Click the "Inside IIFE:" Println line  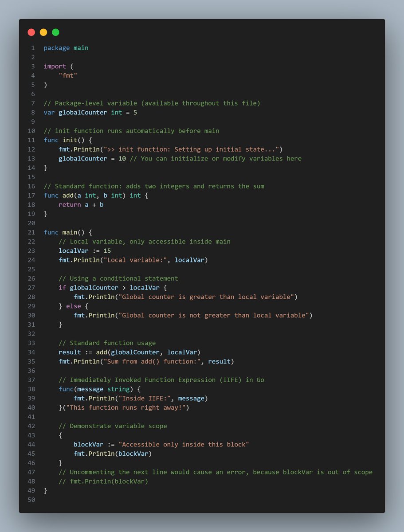point(141,399)
